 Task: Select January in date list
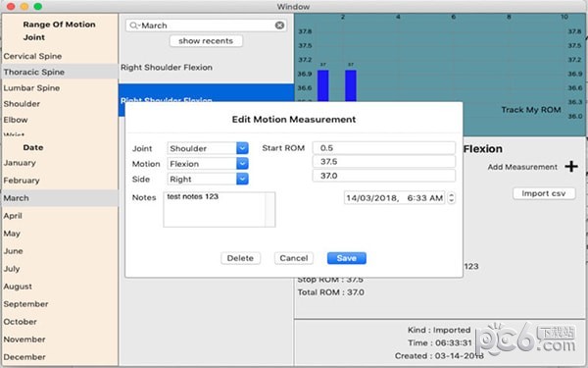pyautogui.click(x=60, y=163)
